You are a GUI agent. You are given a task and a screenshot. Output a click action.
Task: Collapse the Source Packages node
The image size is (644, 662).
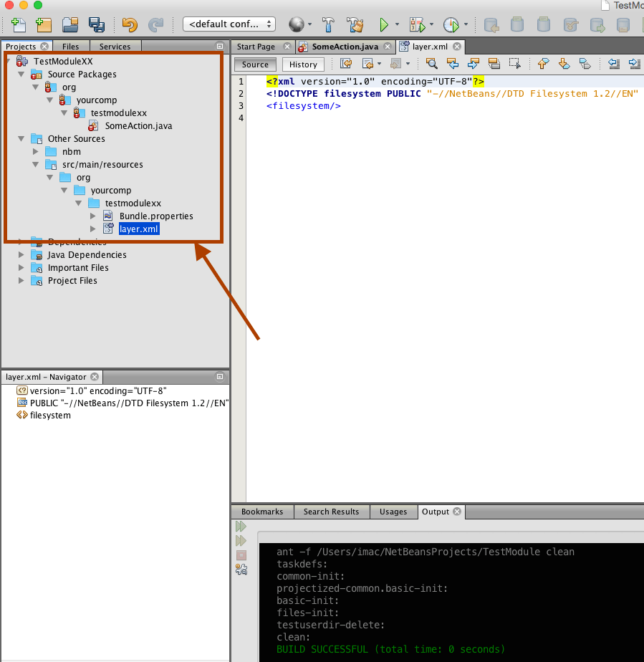coord(21,75)
